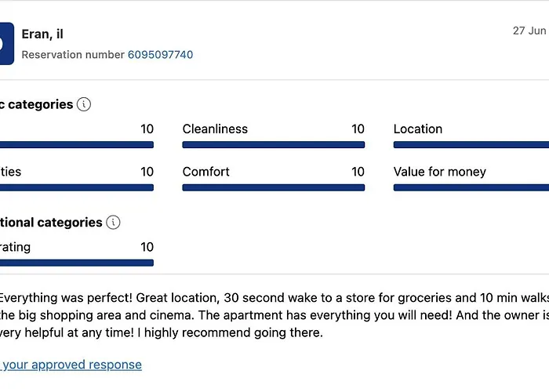Click the 27 Jun review date
This screenshot has height=392, width=549.
click(529, 31)
